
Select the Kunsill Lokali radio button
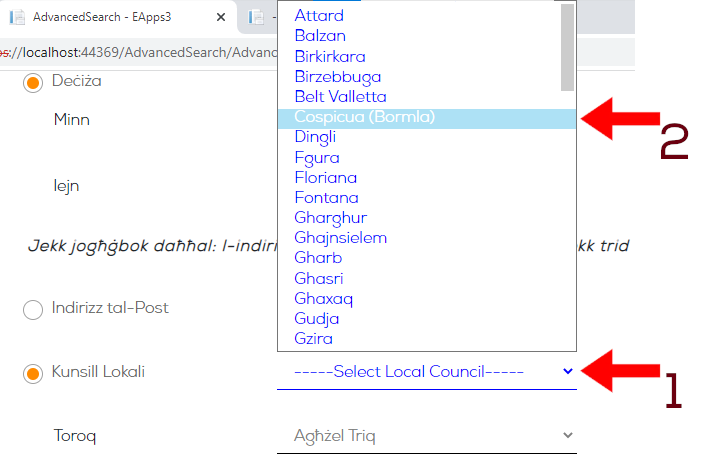tap(33, 374)
